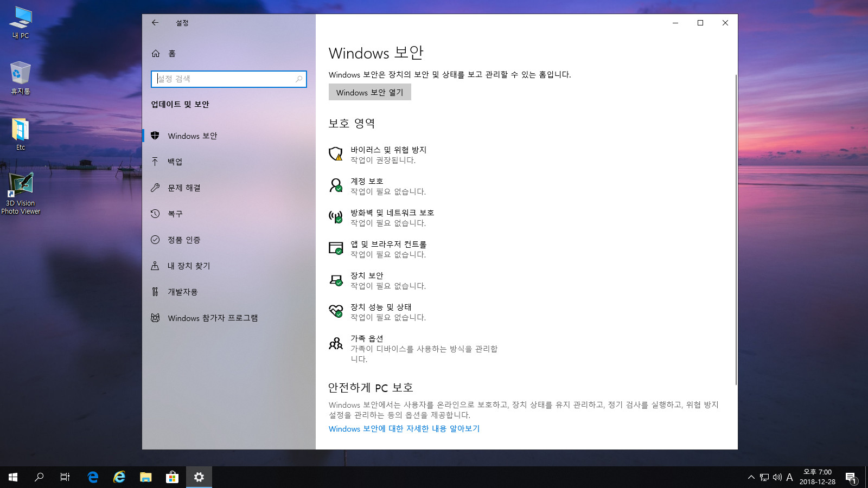Click the 가족 옵션 people icon
Image resolution: width=868 pixels, height=488 pixels.
pyautogui.click(x=336, y=343)
